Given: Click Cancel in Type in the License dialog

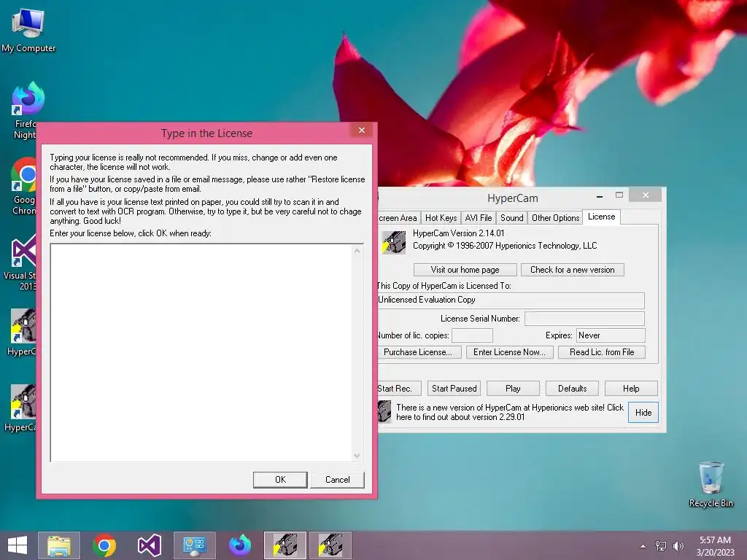Looking at the screenshot, I should tap(337, 480).
